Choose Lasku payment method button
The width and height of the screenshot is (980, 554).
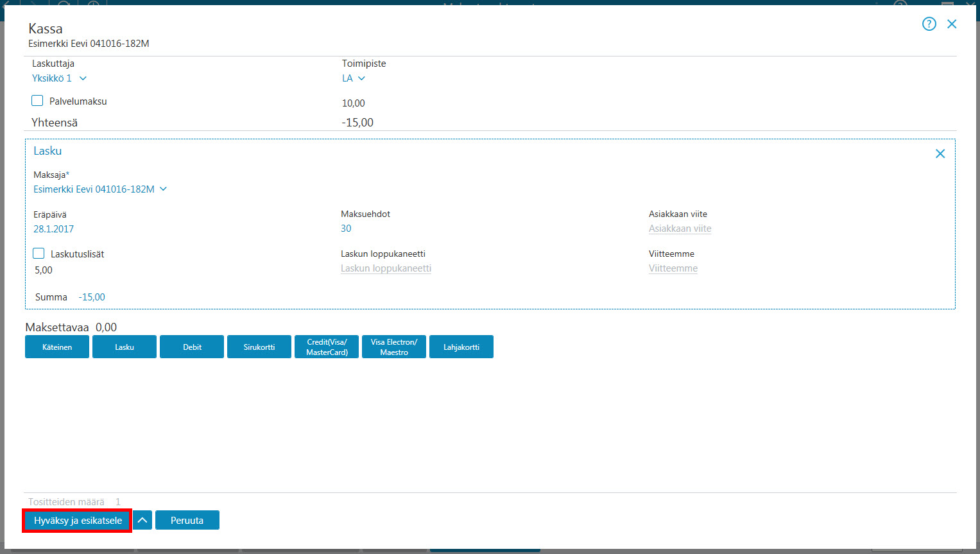pos(125,347)
